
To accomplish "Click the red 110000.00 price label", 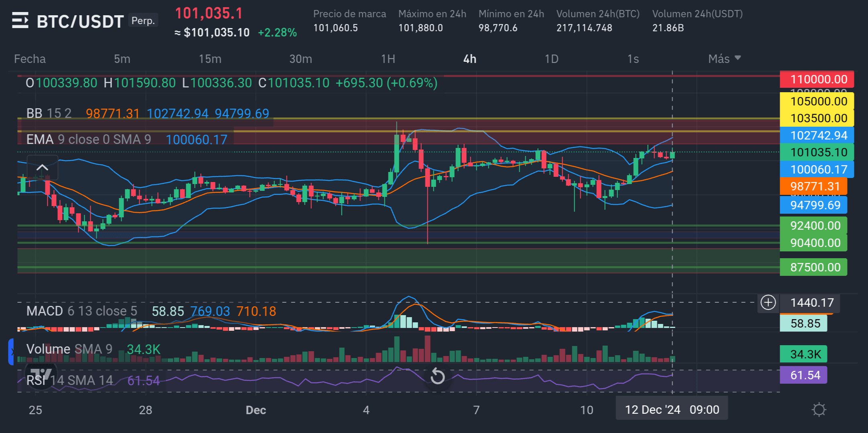I will (x=816, y=79).
